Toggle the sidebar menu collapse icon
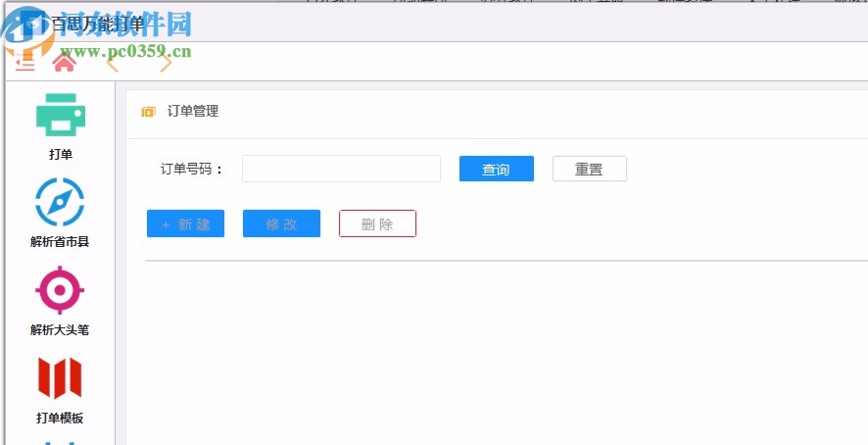The width and height of the screenshot is (868, 445). [24, 63]
